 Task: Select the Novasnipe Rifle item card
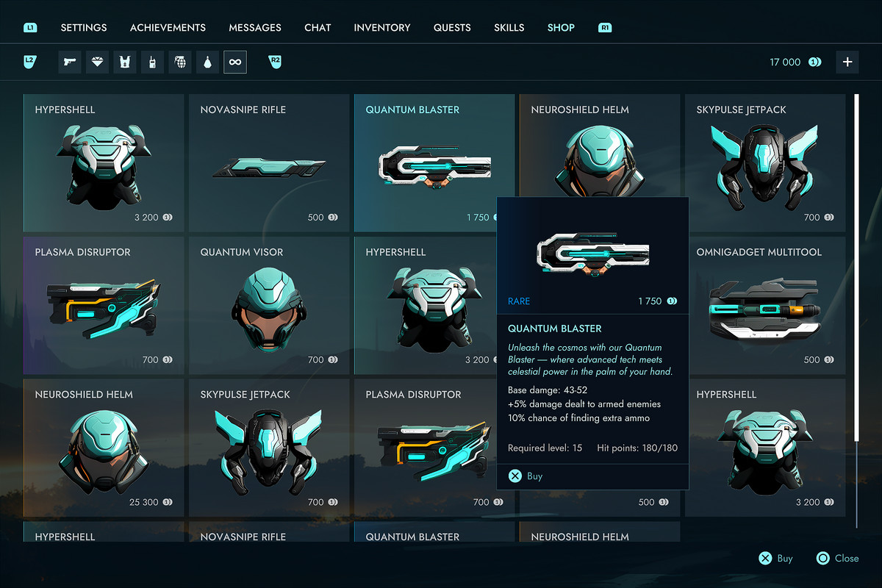pyautogui.click(x=269, y=163)
